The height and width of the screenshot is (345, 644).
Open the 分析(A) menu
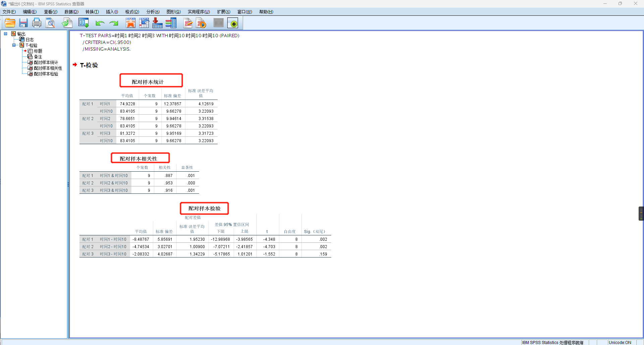click(153, 12)
